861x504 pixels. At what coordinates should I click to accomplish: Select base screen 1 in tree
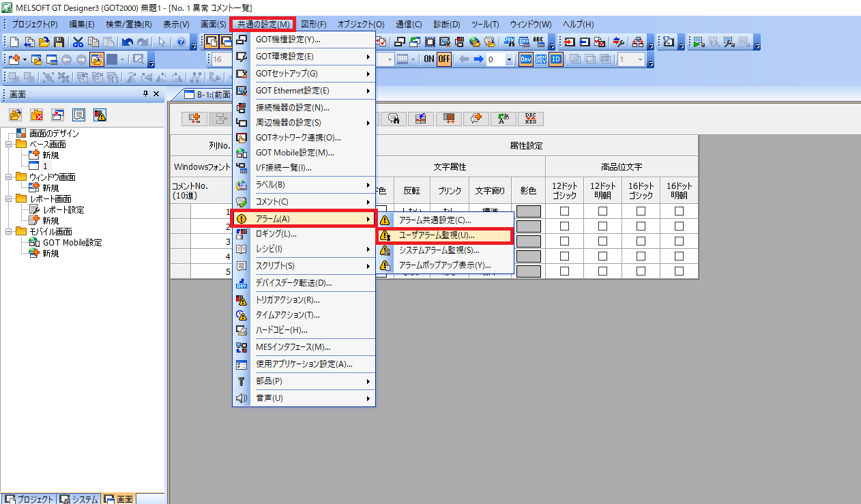[46, 166]
